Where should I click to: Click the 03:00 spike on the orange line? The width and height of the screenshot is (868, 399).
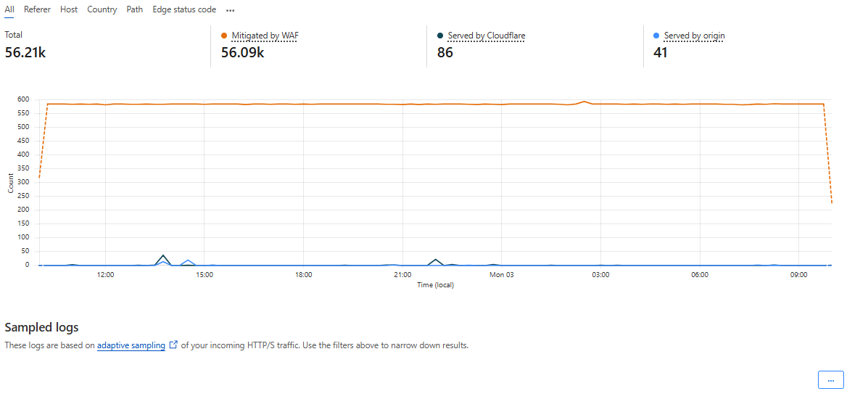point(584,102)
